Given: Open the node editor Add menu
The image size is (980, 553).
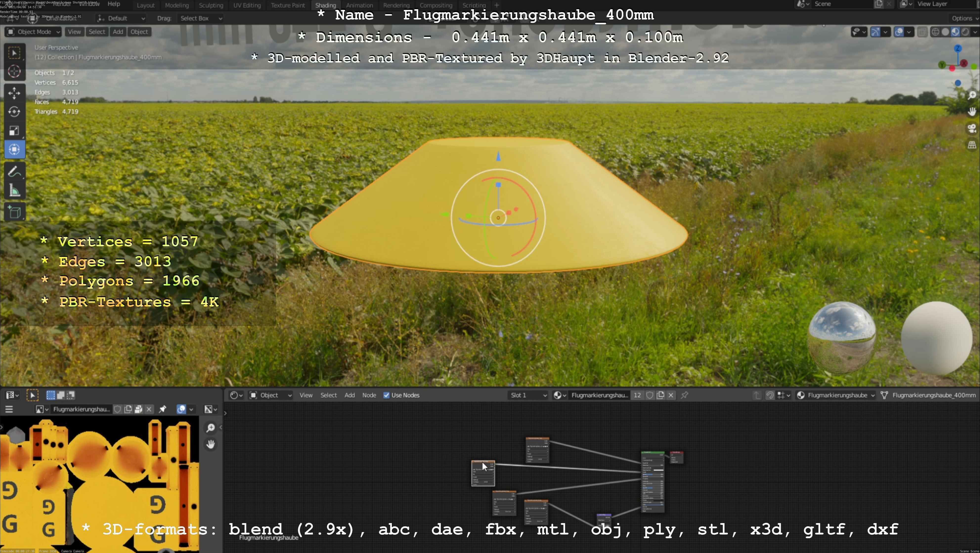Looking at the screenshot, I should pos(350,395).
